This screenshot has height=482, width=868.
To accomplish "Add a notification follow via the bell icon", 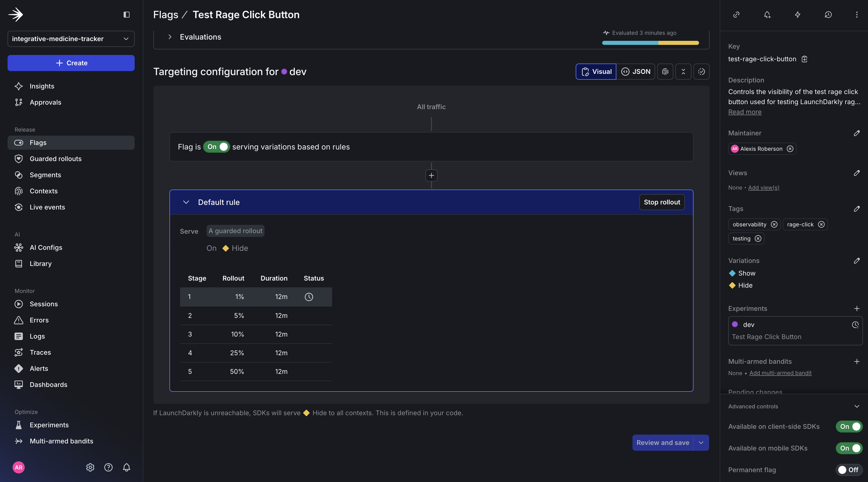I will [767, 14].
